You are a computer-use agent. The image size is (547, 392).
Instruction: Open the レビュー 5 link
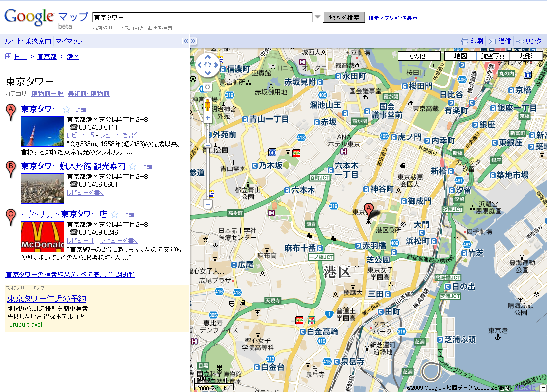coord(80,135)
